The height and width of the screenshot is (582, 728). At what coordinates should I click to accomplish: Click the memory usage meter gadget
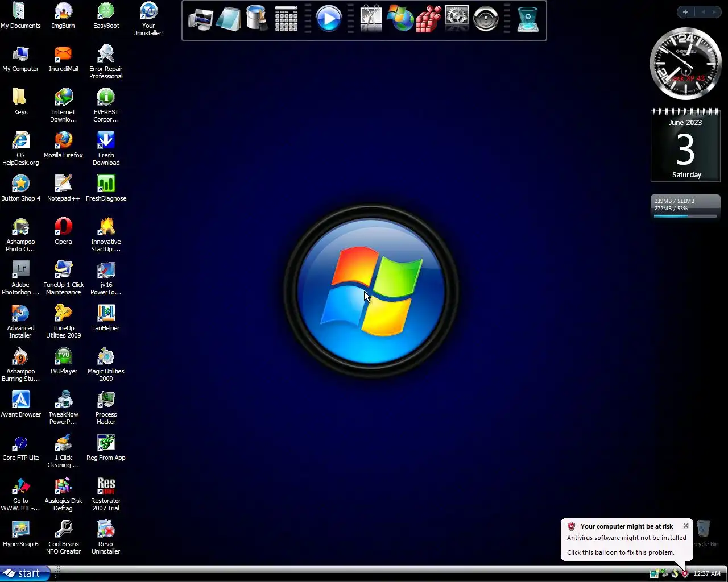coord(685,207)
